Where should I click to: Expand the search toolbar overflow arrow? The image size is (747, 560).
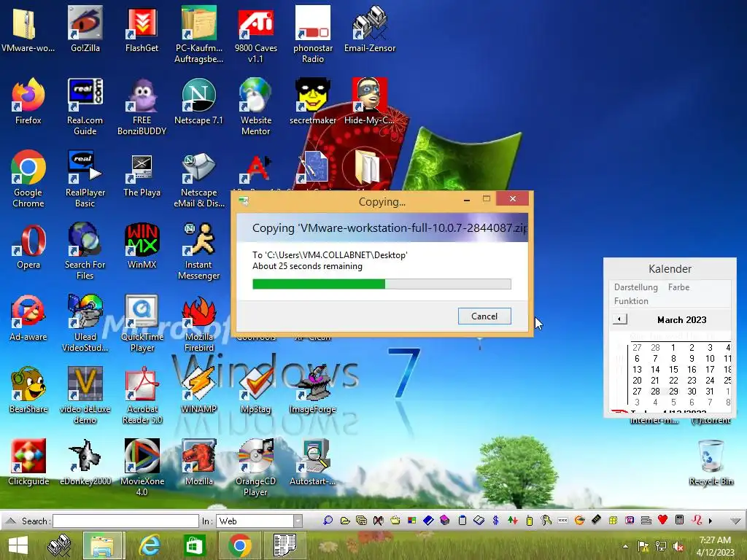coord(711,521)
